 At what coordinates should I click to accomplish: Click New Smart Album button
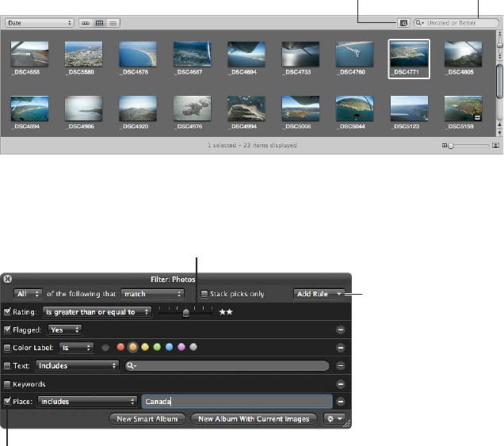coord(147,419)
